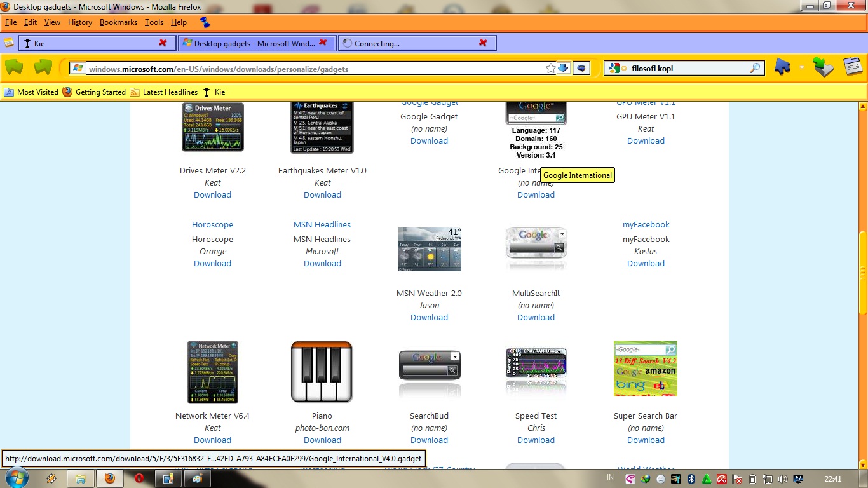Click the blue pointer icon near the toolbar
Screen dimensions: 868x488
[x=782, y=67]
